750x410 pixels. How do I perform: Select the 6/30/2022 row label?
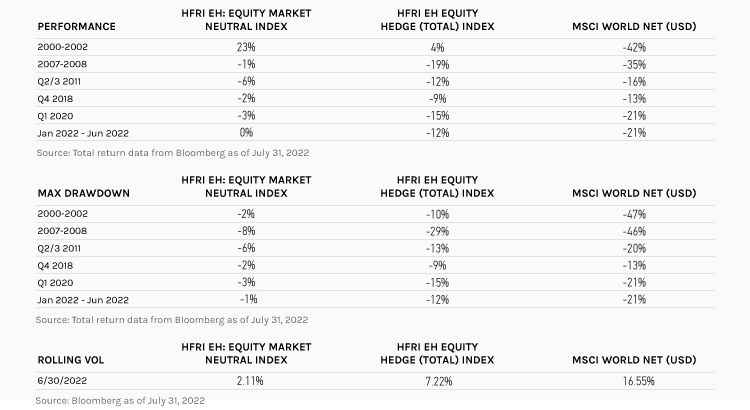coord(60,381)
